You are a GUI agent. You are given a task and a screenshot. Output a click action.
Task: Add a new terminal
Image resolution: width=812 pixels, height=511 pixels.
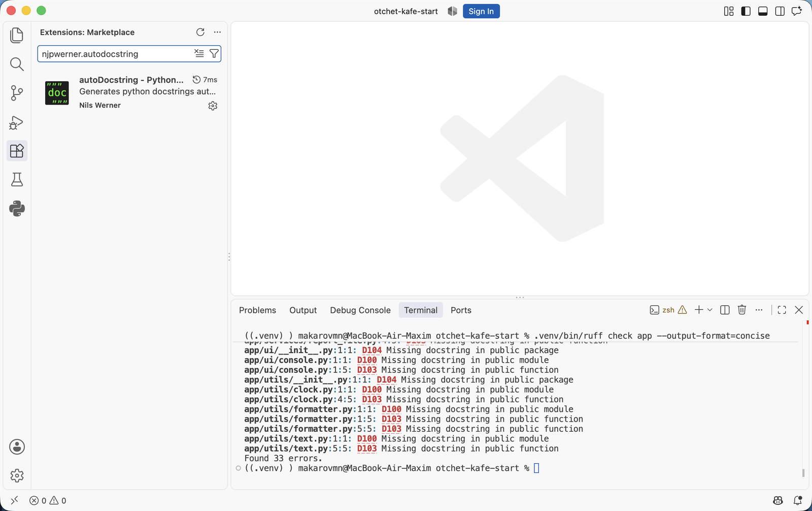[x=699, y=310]
